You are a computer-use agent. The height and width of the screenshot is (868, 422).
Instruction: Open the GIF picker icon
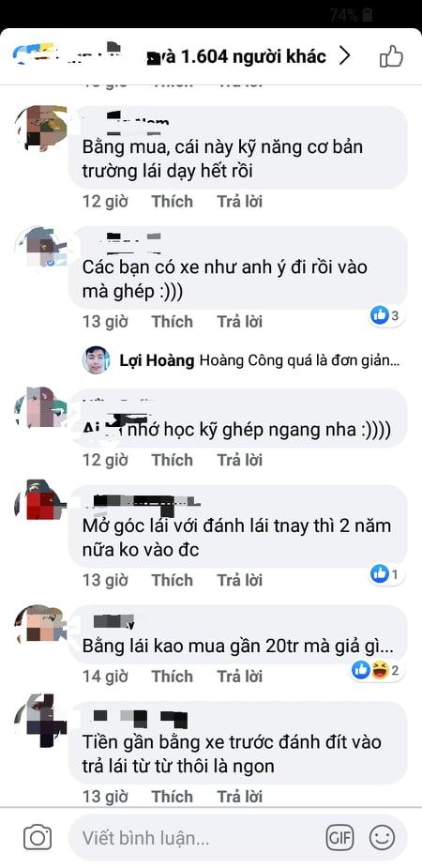click(339, 838)
